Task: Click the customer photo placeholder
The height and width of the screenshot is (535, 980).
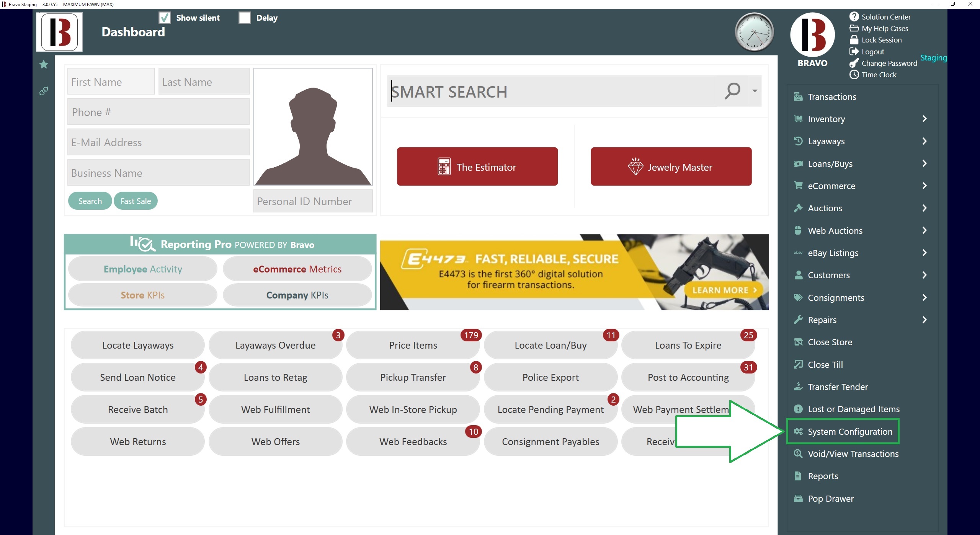Action: coord(313,127)
